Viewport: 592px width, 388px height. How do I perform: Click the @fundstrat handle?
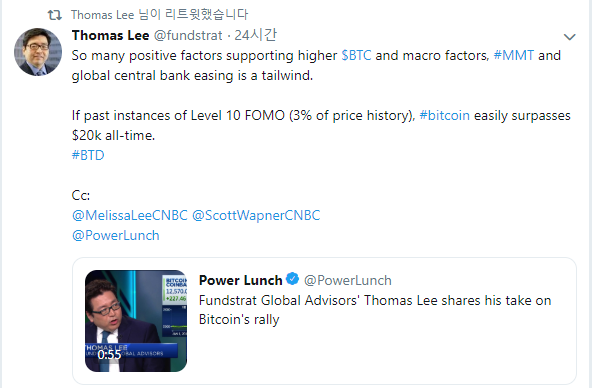(188, 35)
